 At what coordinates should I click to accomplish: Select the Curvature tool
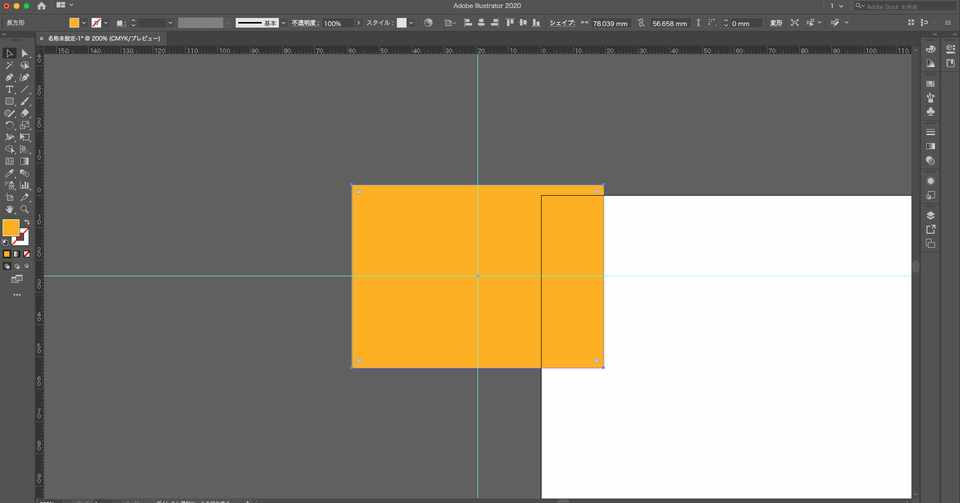pos(24,78)
